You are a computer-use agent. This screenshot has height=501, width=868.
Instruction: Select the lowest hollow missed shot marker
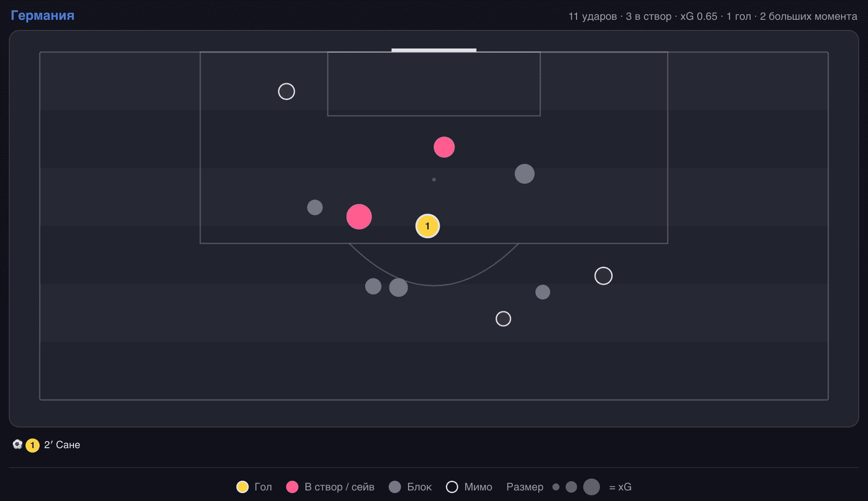pos(503,319)
